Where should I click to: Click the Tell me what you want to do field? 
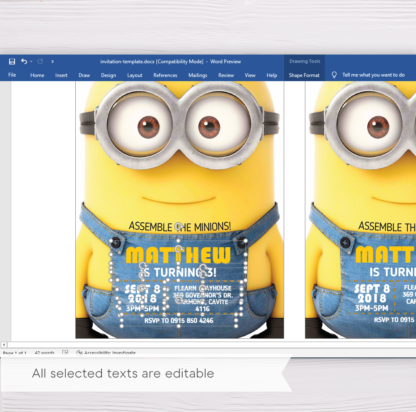(x=373, y=75)
